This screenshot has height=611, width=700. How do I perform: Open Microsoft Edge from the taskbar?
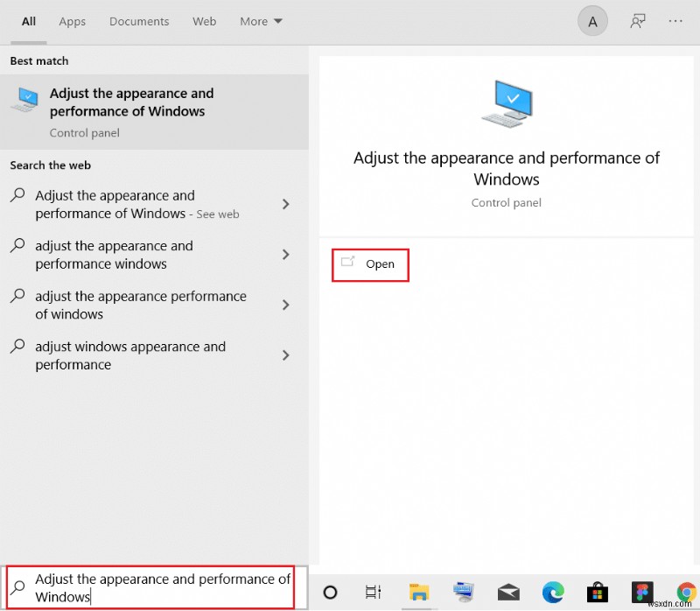click(x=553, y=592)
